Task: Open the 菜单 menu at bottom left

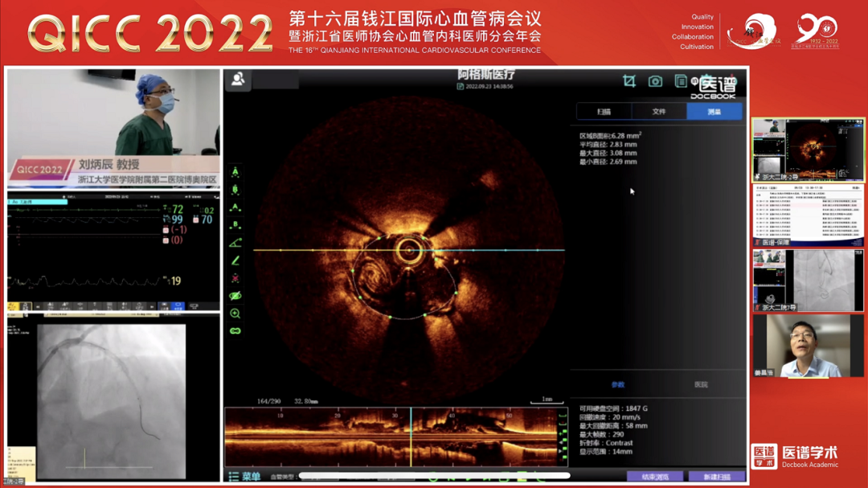Action: pyautogui.click(x=244, y=477)
